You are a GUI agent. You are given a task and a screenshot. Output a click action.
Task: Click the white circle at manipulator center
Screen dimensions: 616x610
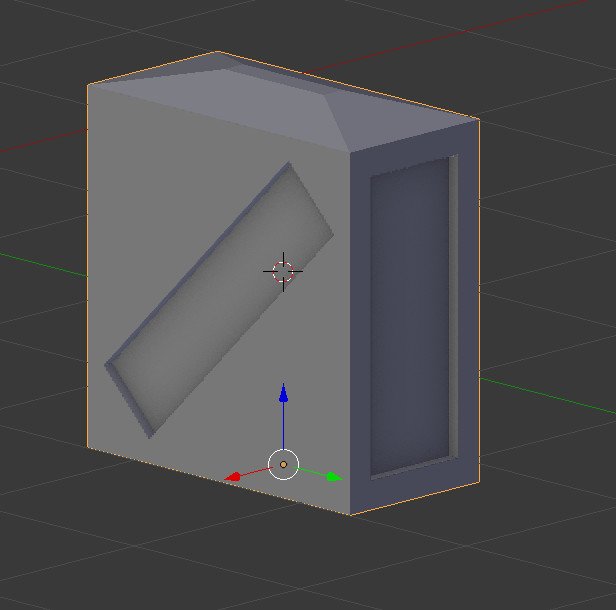click(284, 464)
